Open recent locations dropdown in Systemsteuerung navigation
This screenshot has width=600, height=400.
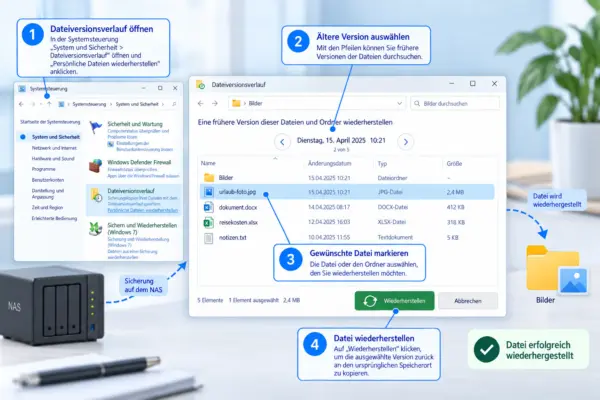pos(41,104)
